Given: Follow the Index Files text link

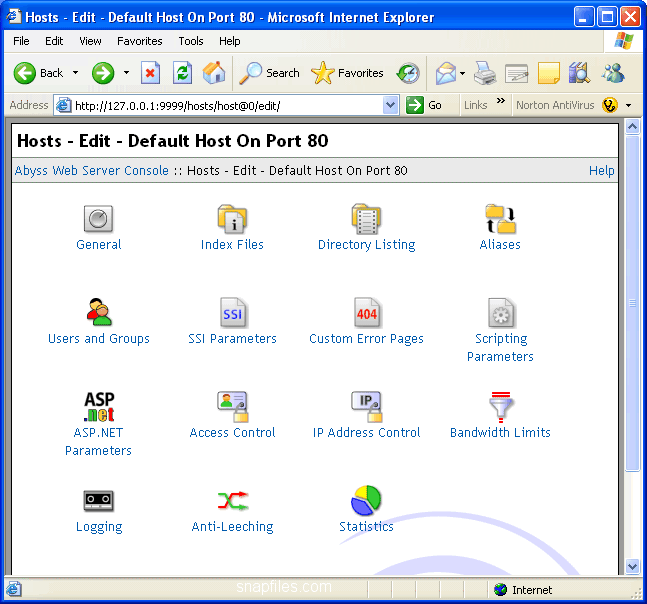Looking at the screenshot, I should click(x=232, y=245).
